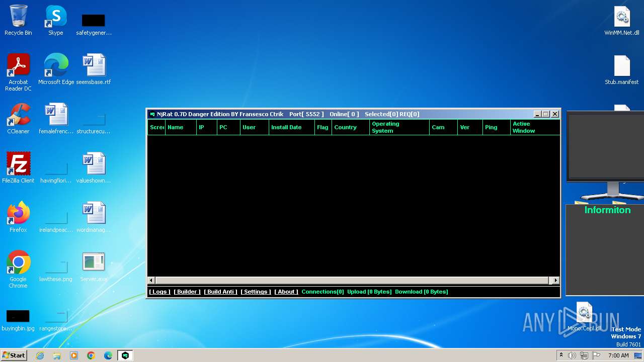Click the Connections[0] status text

[x=323, y=292]
